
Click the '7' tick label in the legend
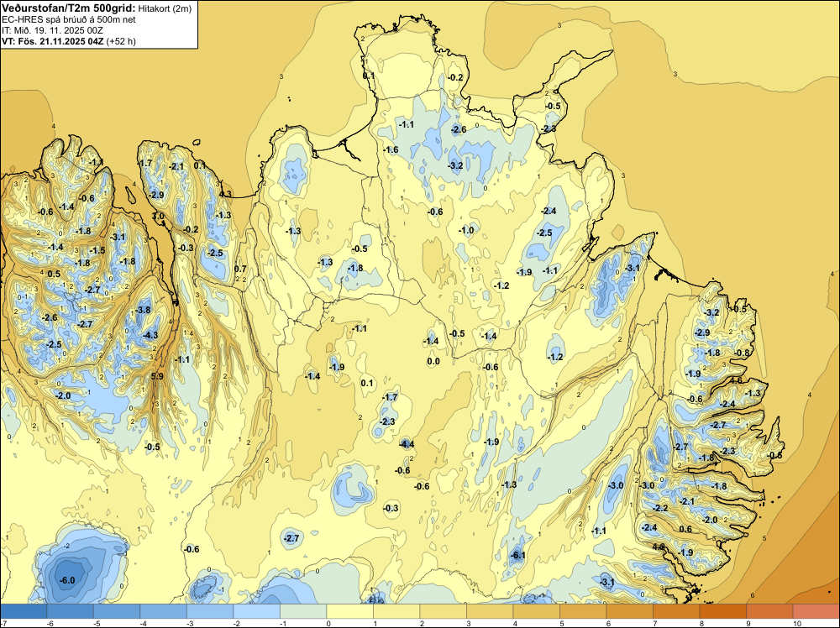(x=654, y=623)
